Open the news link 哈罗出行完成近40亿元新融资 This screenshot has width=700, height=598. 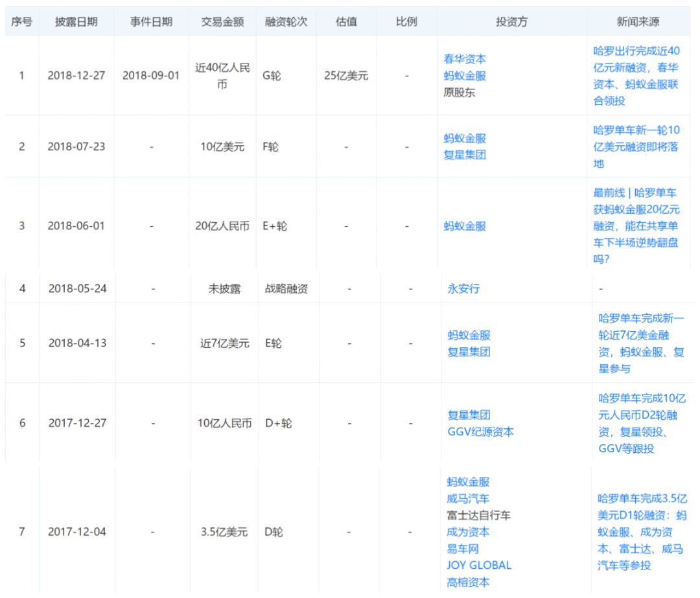point(636,76)
